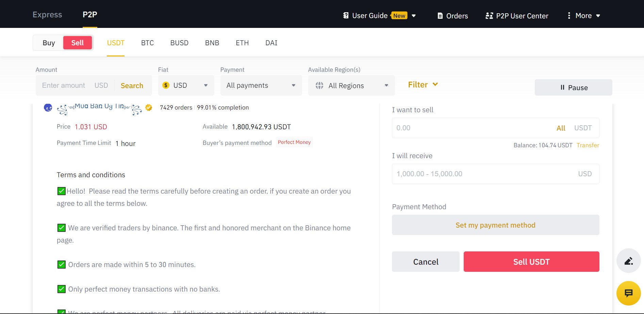This screenshot has width=644, height=314.
Task: Click the pause bars icon
Action: click(562, 87)
